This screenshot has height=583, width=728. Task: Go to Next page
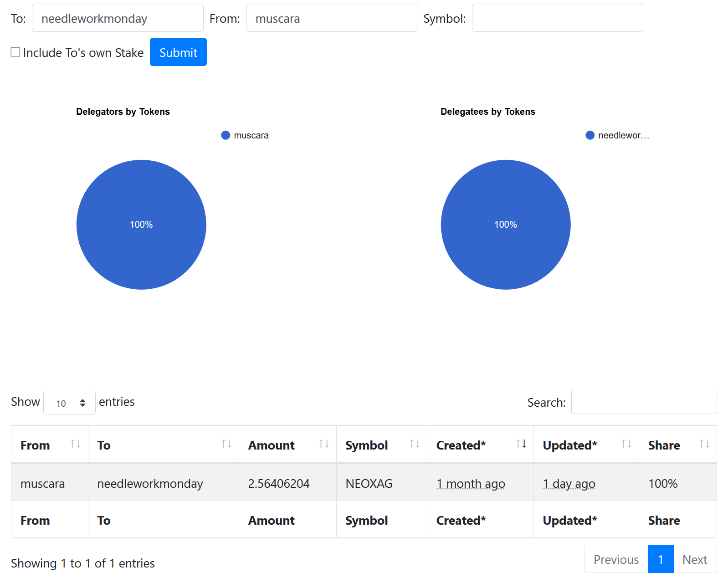tap(695, 559)
